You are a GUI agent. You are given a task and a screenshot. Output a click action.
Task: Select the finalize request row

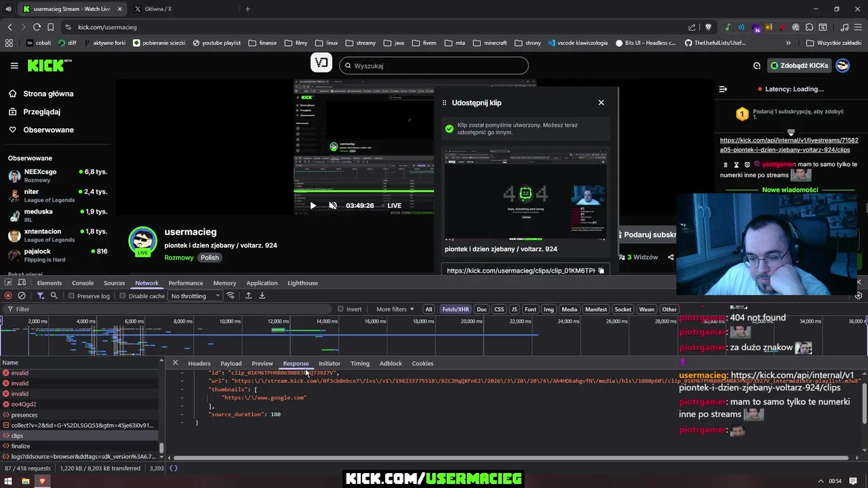[81, 446]
